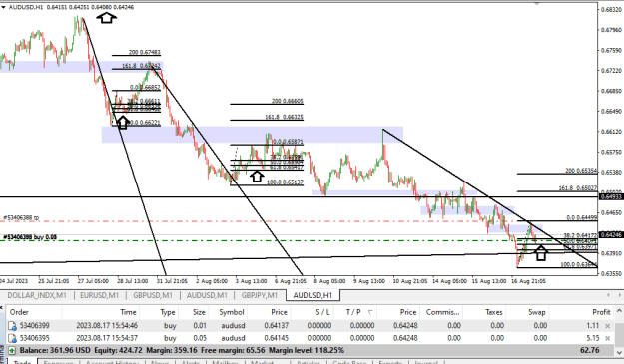Select the active AUDUSD,H1 chart tab

pyautogui.click(x=312, y=295)
